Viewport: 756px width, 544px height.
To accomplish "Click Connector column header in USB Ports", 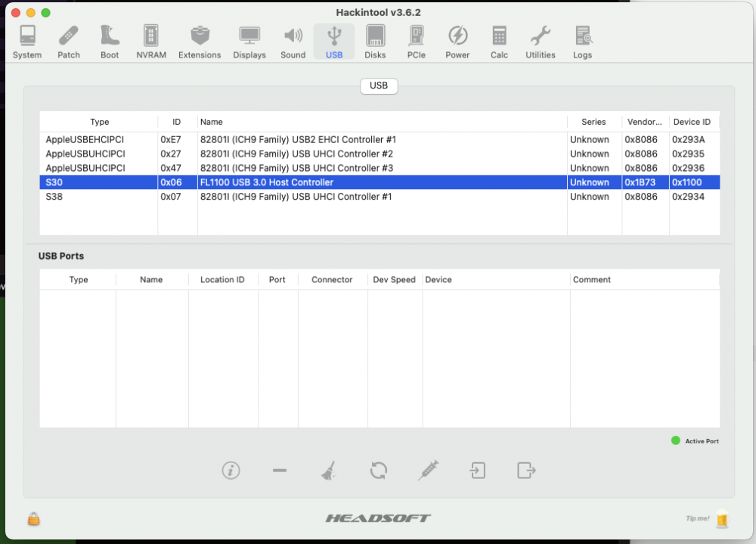I will pos(332,280).
